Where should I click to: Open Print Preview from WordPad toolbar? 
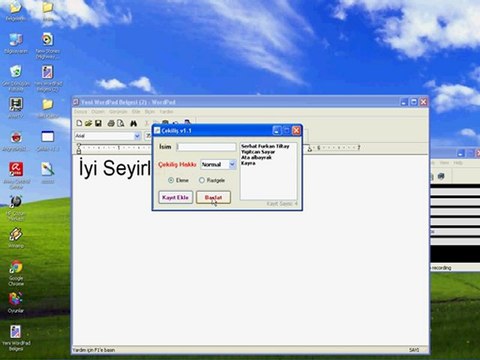[x=121, y=123]
